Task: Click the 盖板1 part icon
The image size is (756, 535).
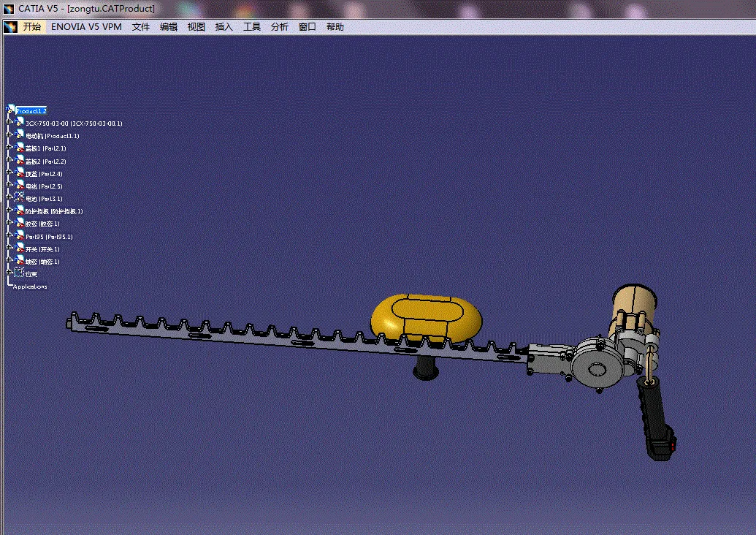Action: [x=19, y=148]
